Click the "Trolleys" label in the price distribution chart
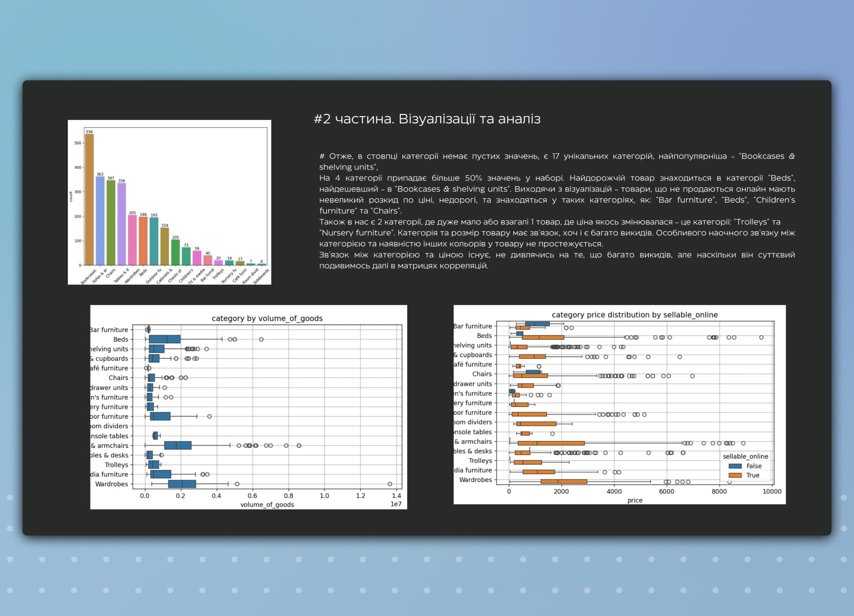854x616 pixels. 480,461
